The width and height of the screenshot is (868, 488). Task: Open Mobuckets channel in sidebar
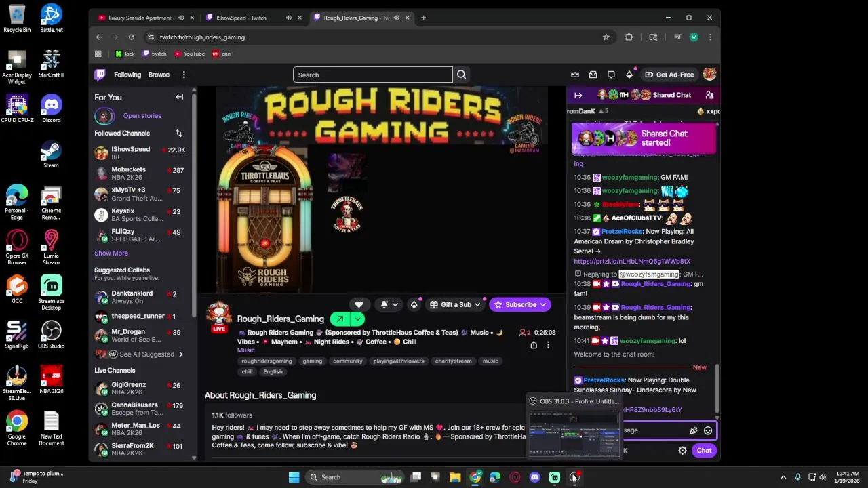click(140, 174)
